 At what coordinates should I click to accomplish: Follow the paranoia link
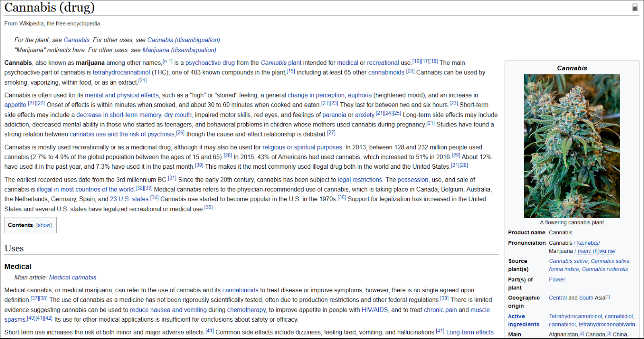(334, 115)
